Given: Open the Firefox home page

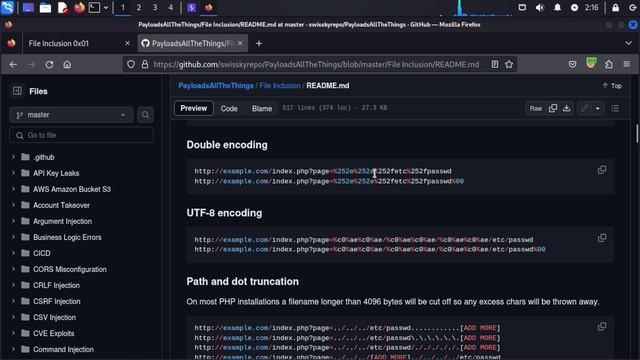Looking at the screenshot, I should tap(67, 64).
